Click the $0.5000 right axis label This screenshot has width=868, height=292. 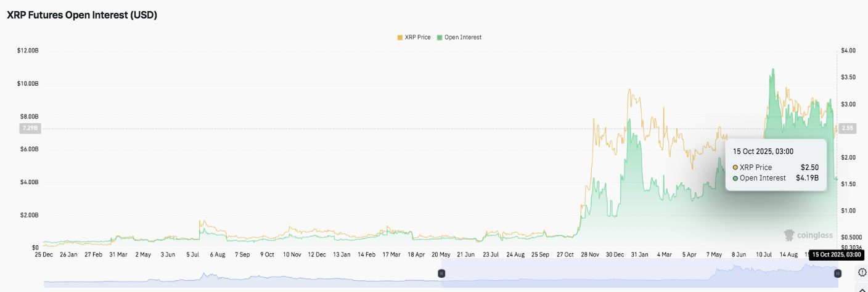tap(850, 238)
